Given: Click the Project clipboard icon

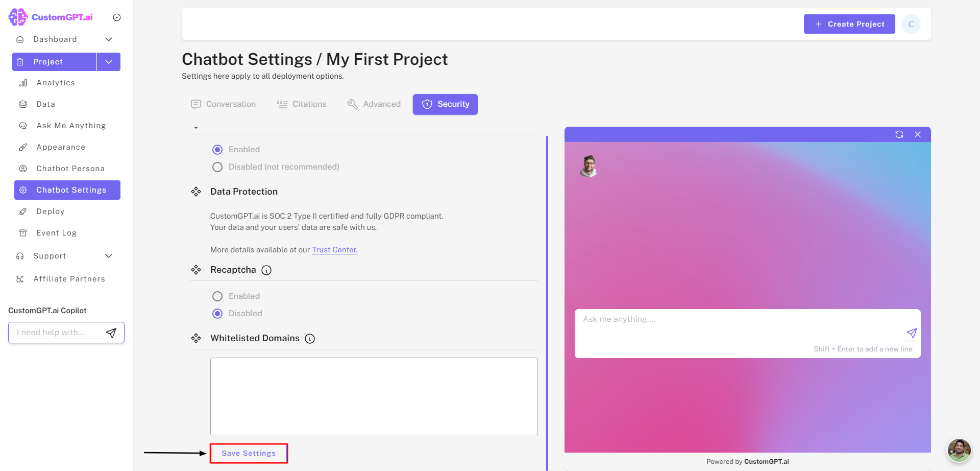Looking at the screenshot, I should tap(20, 62).
